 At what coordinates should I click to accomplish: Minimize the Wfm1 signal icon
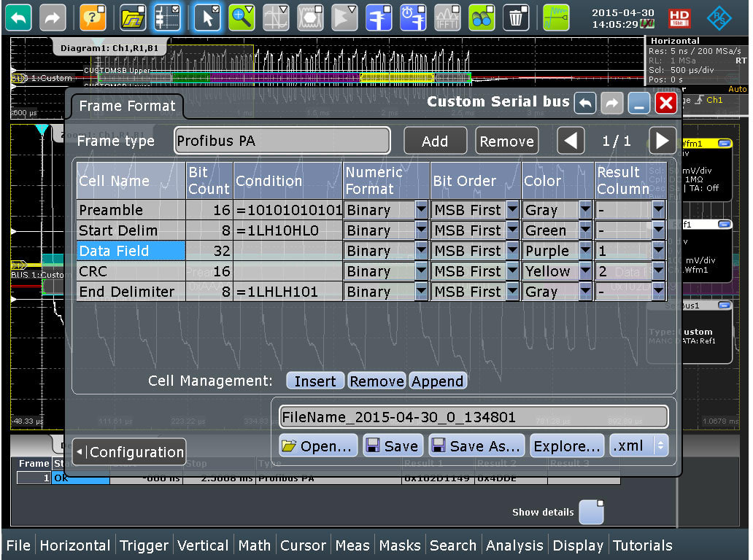[x=725, y=144]
